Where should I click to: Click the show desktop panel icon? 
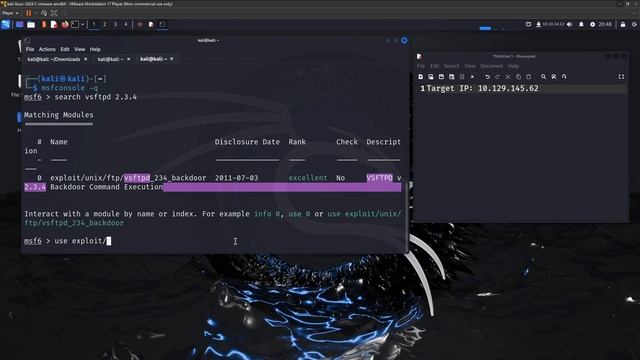(19, 24)
